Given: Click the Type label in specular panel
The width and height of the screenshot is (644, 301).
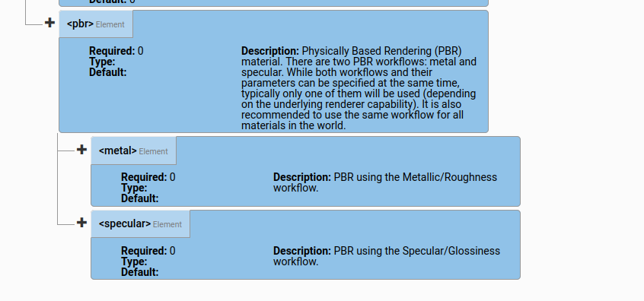Looking at the screenshot, I should pos(134,261).
